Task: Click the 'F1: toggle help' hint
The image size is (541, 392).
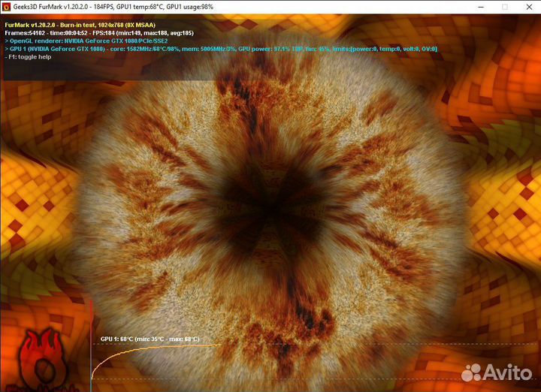Action: click(x=28, y=57)
